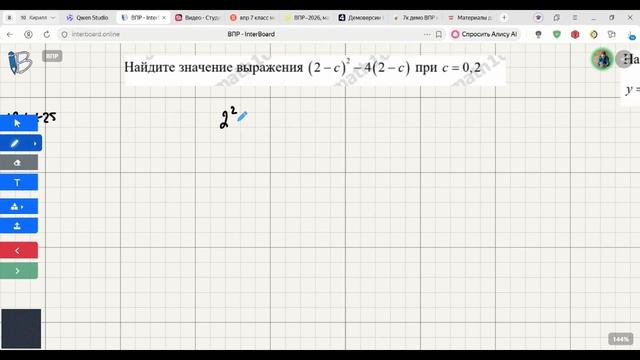Select the text T tool
The height and width of the screenshot is (360, 640).
point(18,182)
